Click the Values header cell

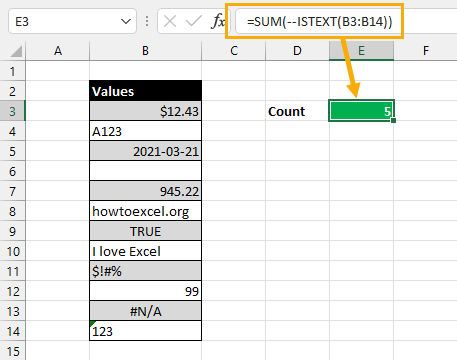point(145,91)
